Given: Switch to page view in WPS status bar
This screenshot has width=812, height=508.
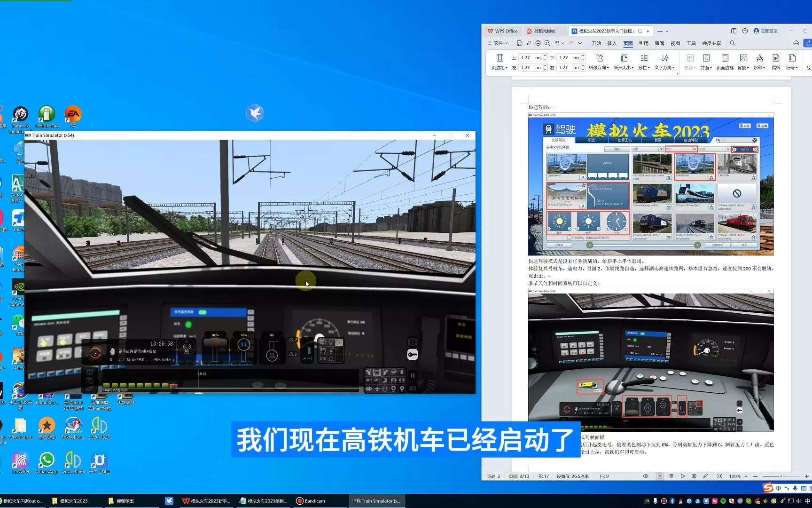Looking at the screenshot, I should click(660, 476).
